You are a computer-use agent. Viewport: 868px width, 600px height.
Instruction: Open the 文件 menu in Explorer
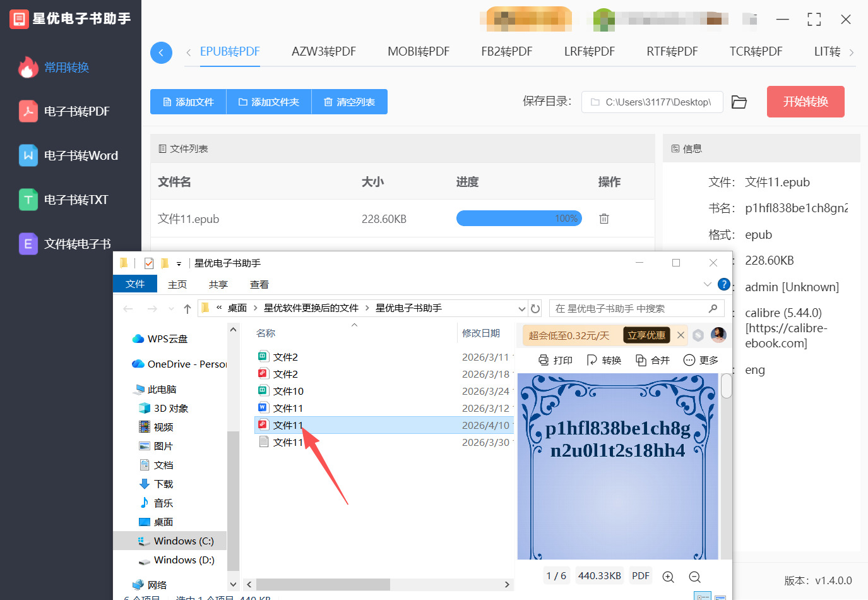pyautogui.click(x=135, y=284)
